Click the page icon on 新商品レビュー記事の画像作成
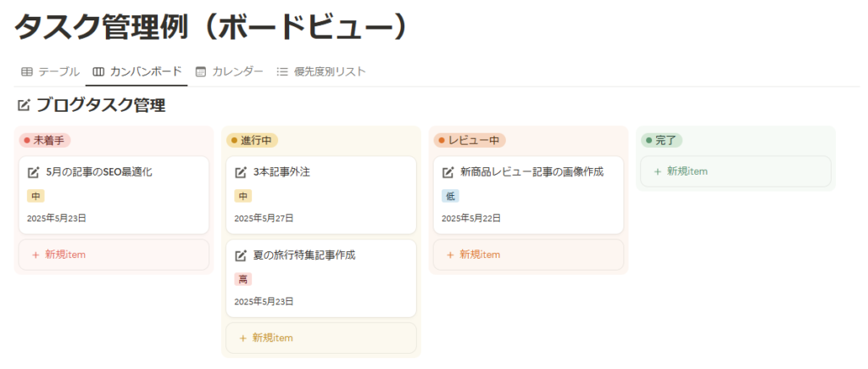This screenshot has height=369, width=868. pos(448,172)
